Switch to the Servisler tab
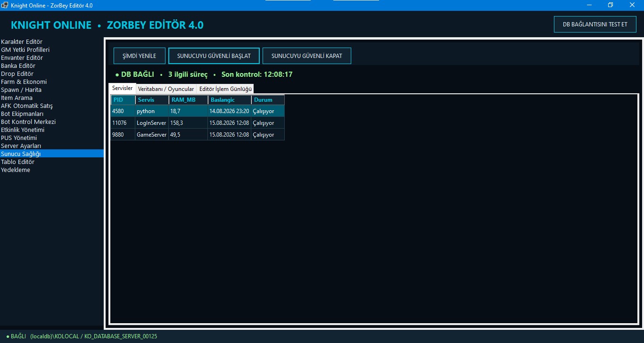The width and height of the screenshot is (644, 343). (x=123, y=88)
